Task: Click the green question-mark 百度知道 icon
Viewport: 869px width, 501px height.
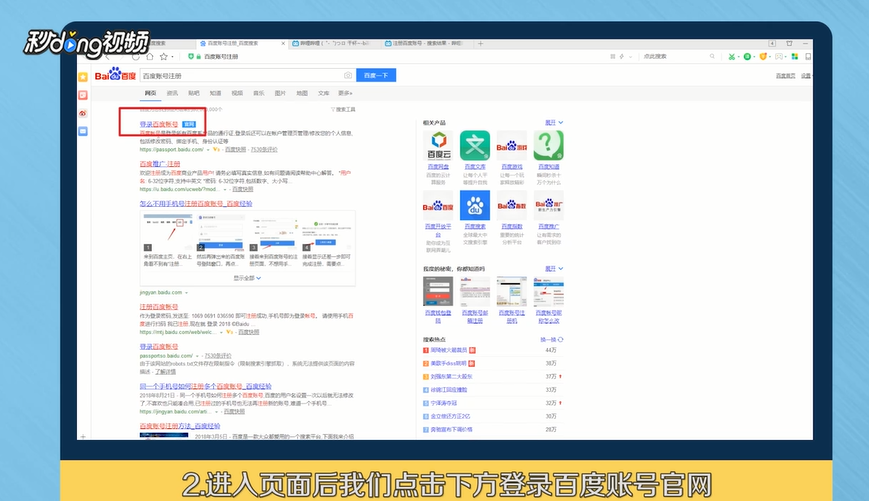Action: [549, 146]
